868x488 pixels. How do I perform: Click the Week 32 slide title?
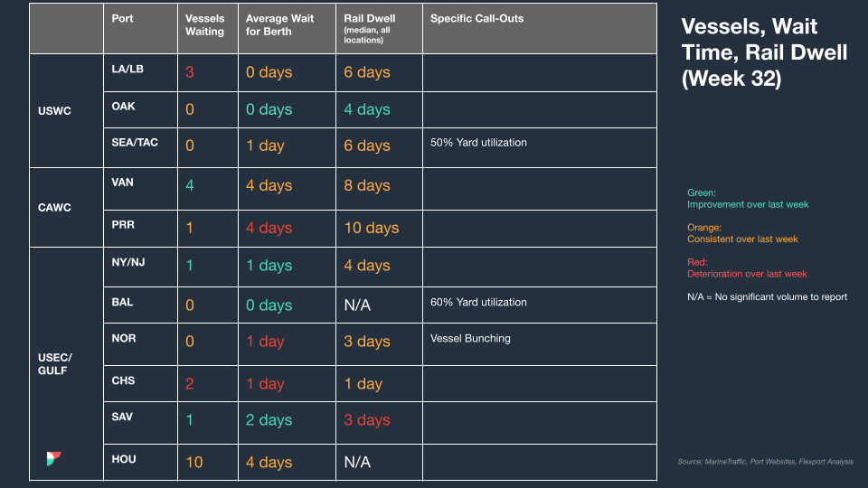pos(764,52)
